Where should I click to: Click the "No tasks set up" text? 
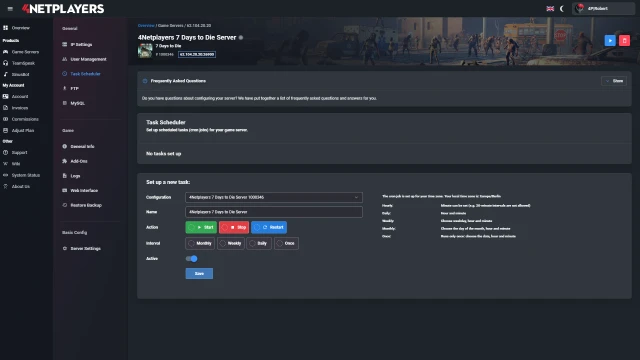pyautogui.click(x=164, y=153)
